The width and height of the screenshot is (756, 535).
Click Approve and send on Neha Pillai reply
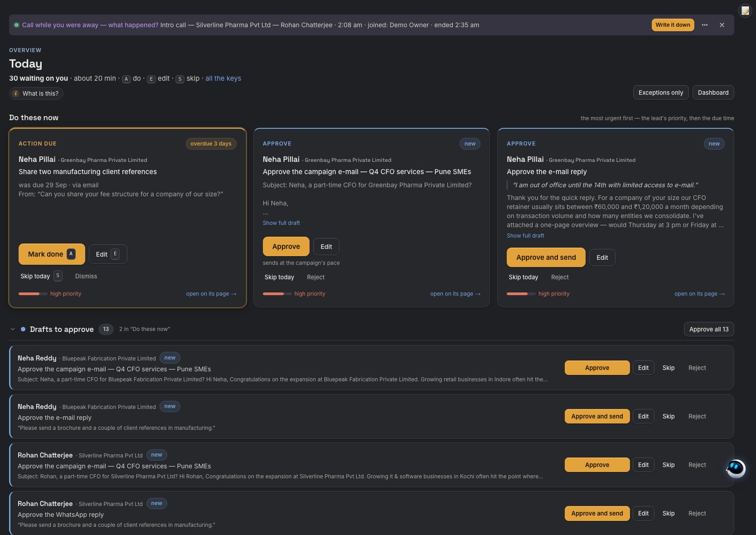(x=546, y=258)
